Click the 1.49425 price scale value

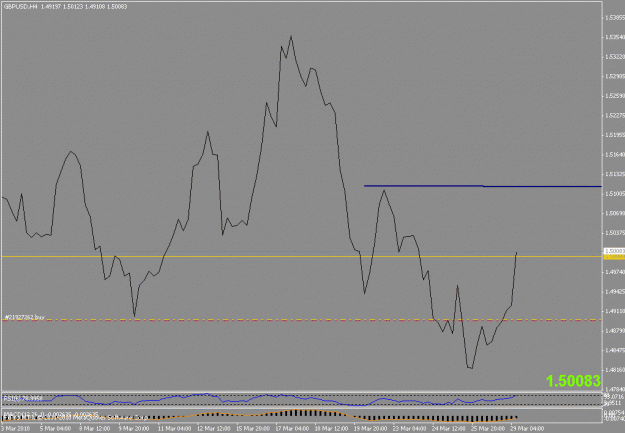pos(615,291)
